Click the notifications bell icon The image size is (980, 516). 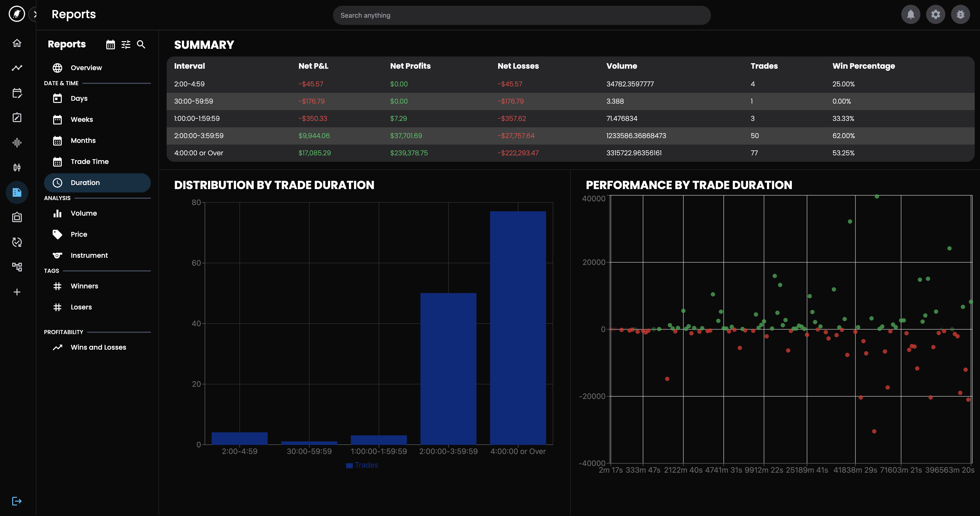[910, 15]
